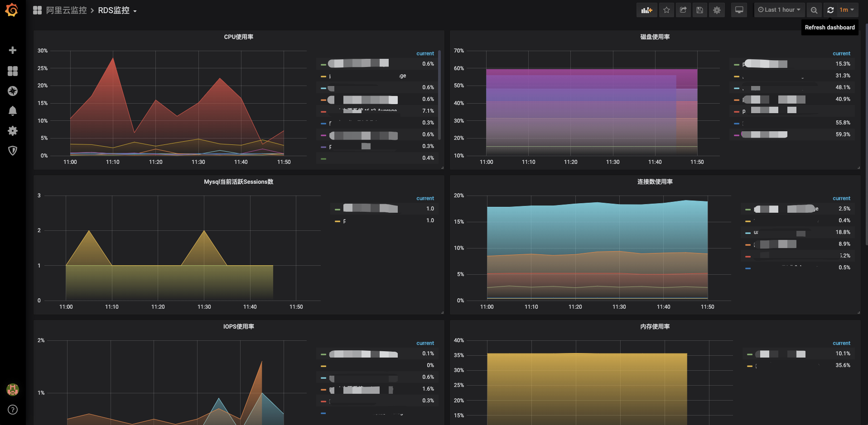Click CPU chart peak near 11:10
Screen dimensions: 868x425
[113, 58]
